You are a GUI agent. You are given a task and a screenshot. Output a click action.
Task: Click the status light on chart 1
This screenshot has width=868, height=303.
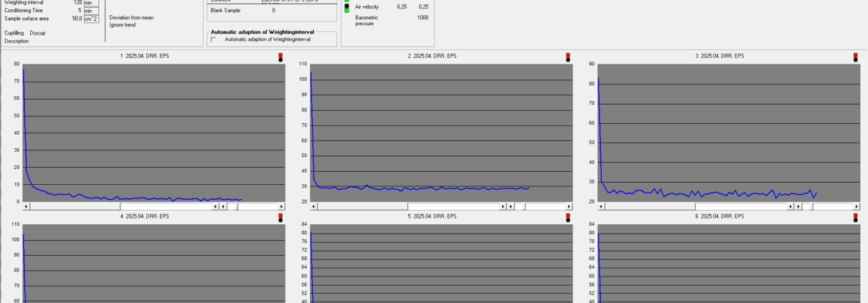point(280,57)
